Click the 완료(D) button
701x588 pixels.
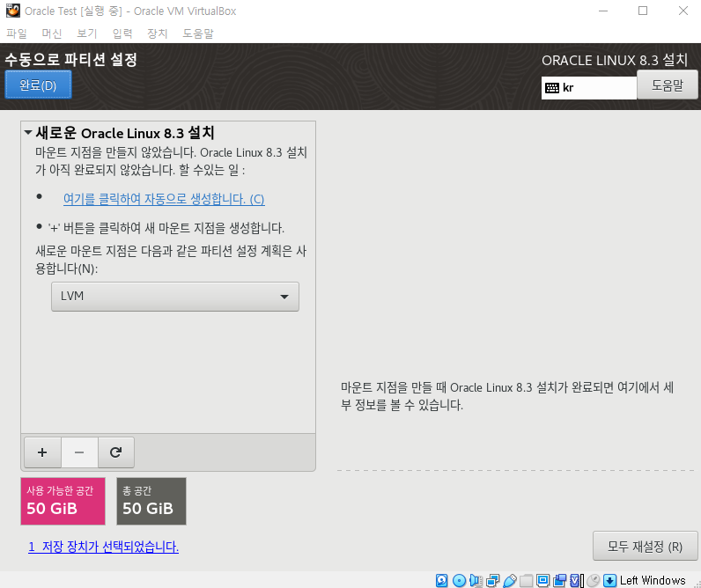pyautogui.click(x=38, y=85)
